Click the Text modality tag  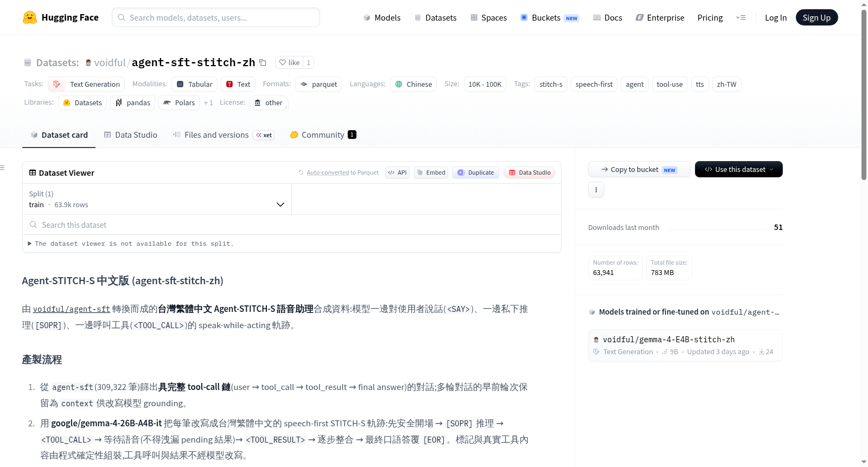coord(238,84)
